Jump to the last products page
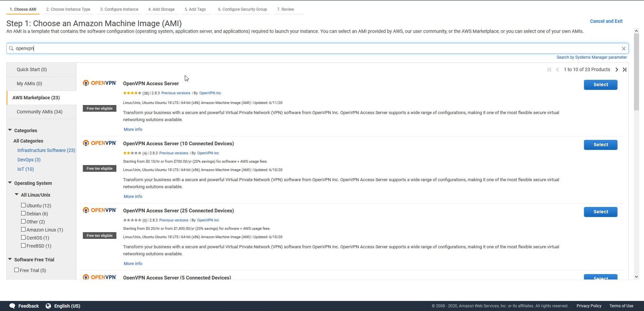 tap(624, 69)
